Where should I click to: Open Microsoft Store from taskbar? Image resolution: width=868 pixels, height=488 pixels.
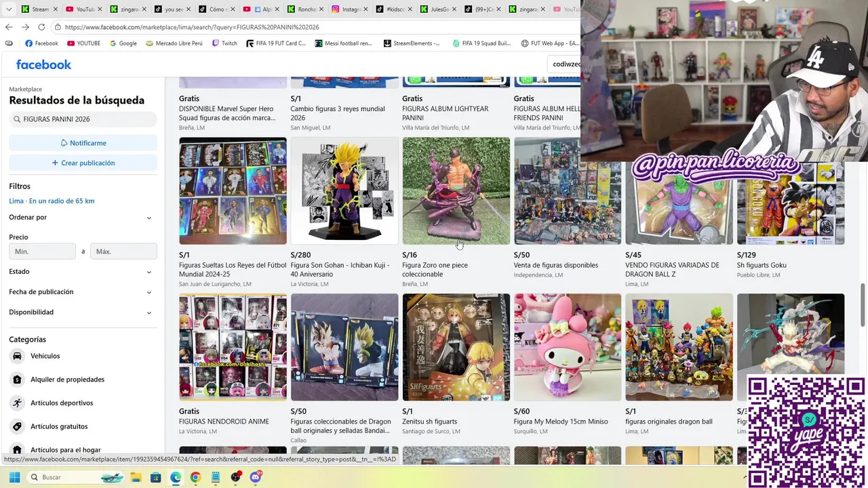pyautogui.click(x=155, y=477)
